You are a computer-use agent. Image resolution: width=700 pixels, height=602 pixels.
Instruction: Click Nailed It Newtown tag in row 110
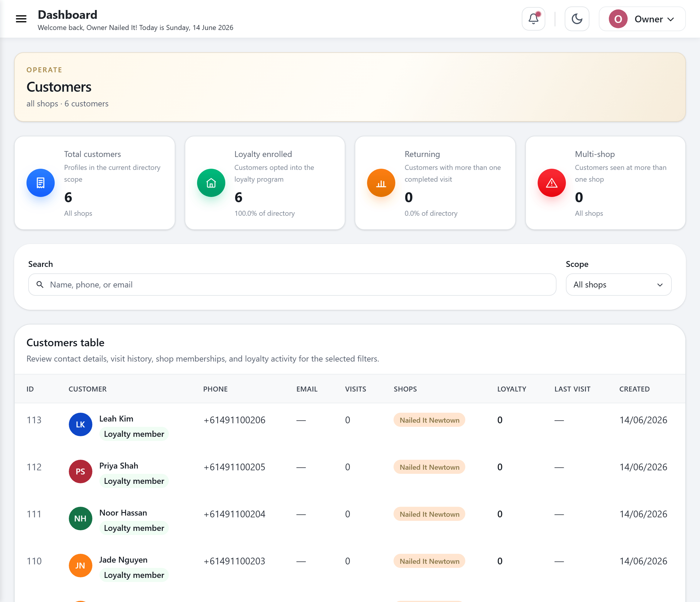tap(429, 561)
